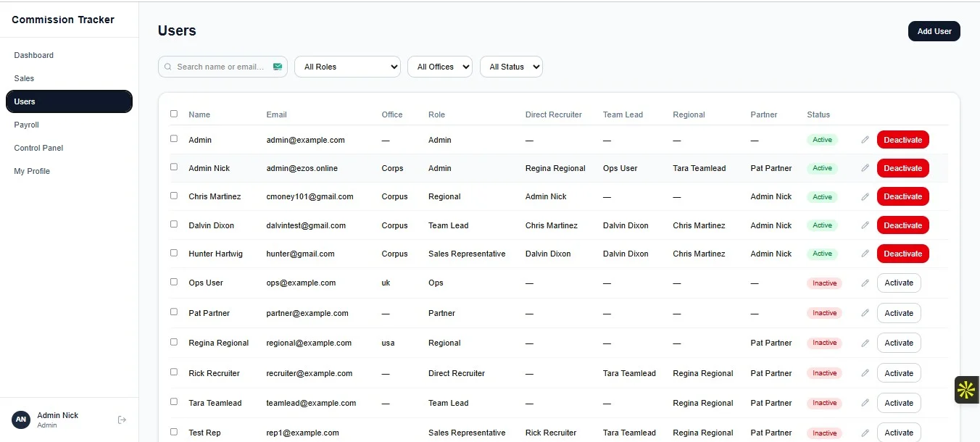Click the Commission Tracker title
980x442 pixels.
tap(63, 20)
